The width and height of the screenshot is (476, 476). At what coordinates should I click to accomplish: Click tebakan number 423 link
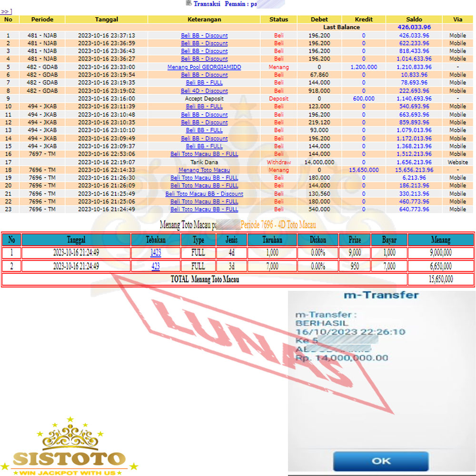coord(156,267)
